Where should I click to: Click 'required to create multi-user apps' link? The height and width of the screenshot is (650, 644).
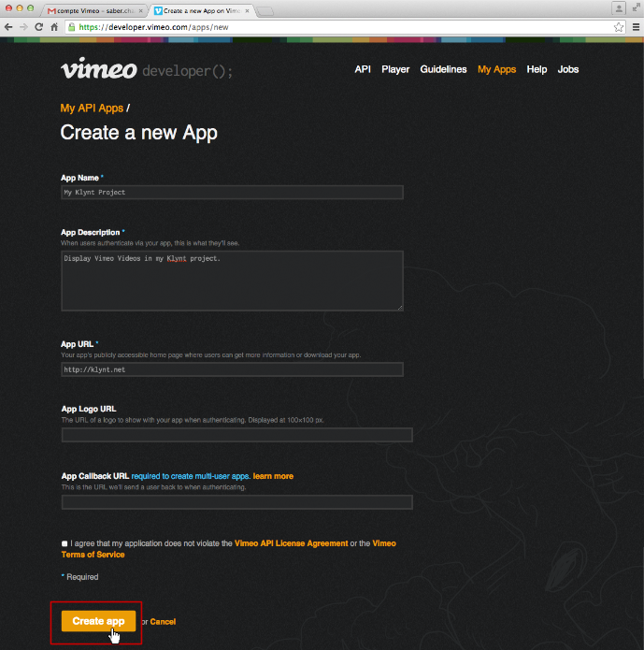[x=191, y=476]
